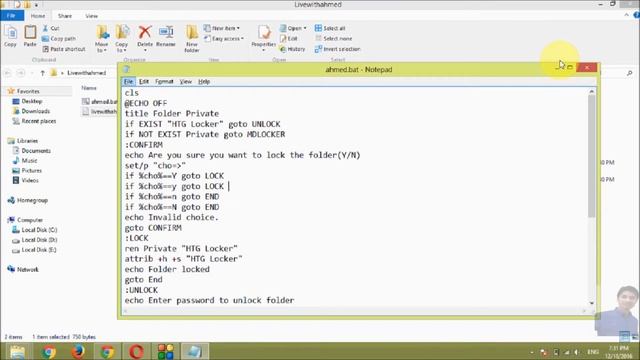Click Edit in the ribbon Open group
Screen dimensions: 640x360
click(x=289, y=38)
